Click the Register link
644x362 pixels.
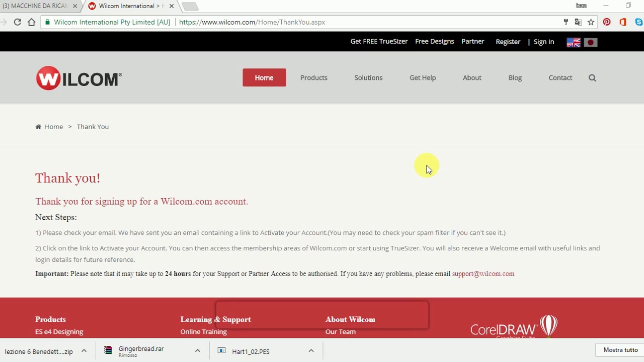point(508,42)
